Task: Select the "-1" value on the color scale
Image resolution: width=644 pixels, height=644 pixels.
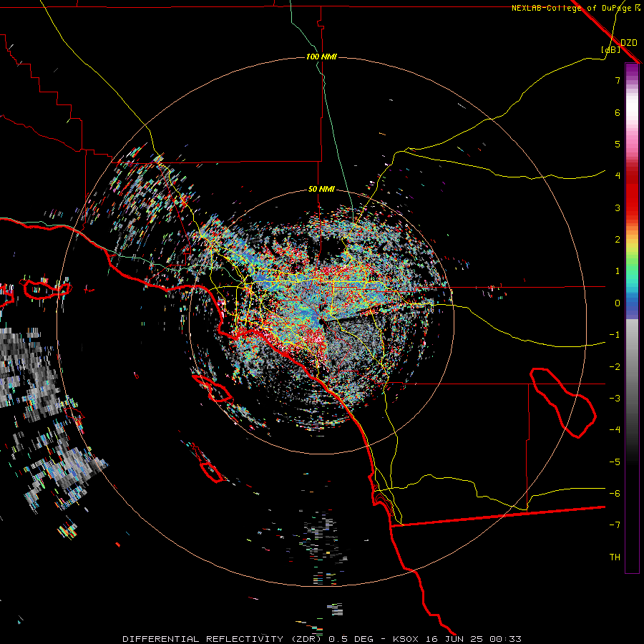Action: pos(615,335)
